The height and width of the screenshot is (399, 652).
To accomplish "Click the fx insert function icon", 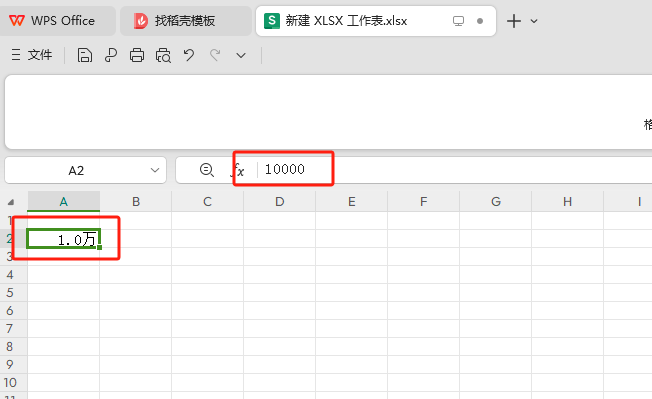I will pos(238,170).
